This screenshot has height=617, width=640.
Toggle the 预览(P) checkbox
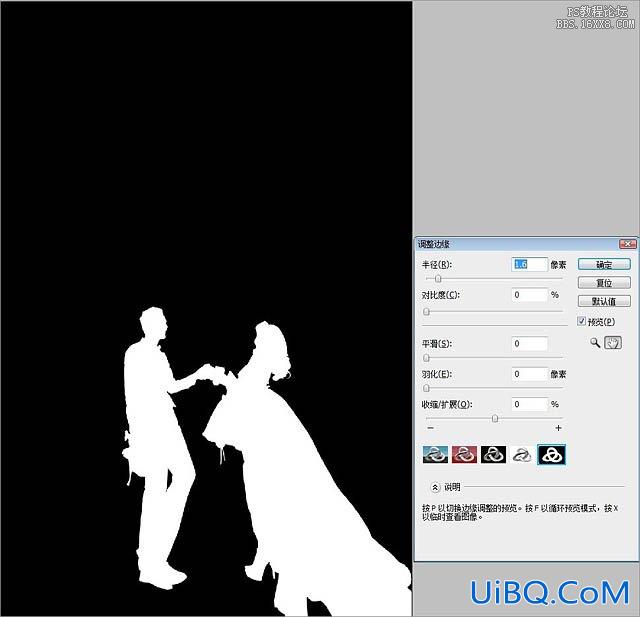pos(582,321)
